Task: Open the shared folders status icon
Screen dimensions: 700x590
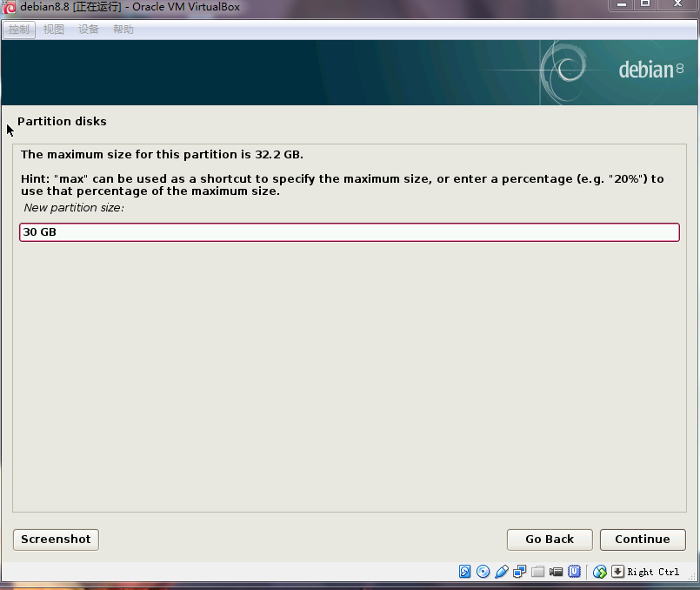Action: [538, 572]
